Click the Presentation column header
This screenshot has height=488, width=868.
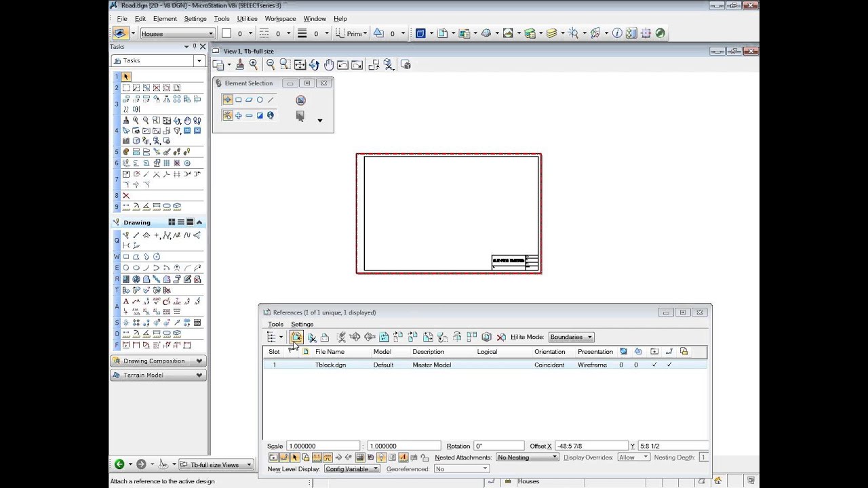tap(595, 352)
